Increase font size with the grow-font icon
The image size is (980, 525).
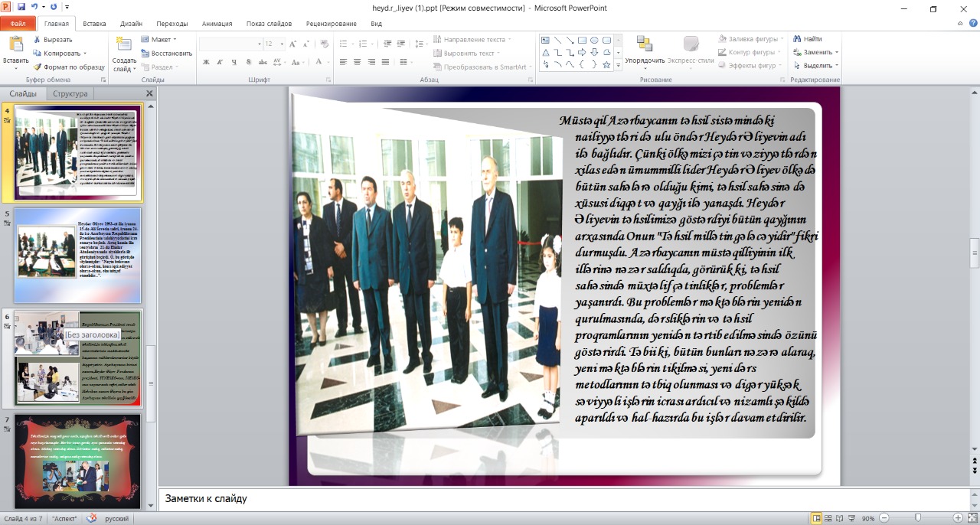point(295,44)
